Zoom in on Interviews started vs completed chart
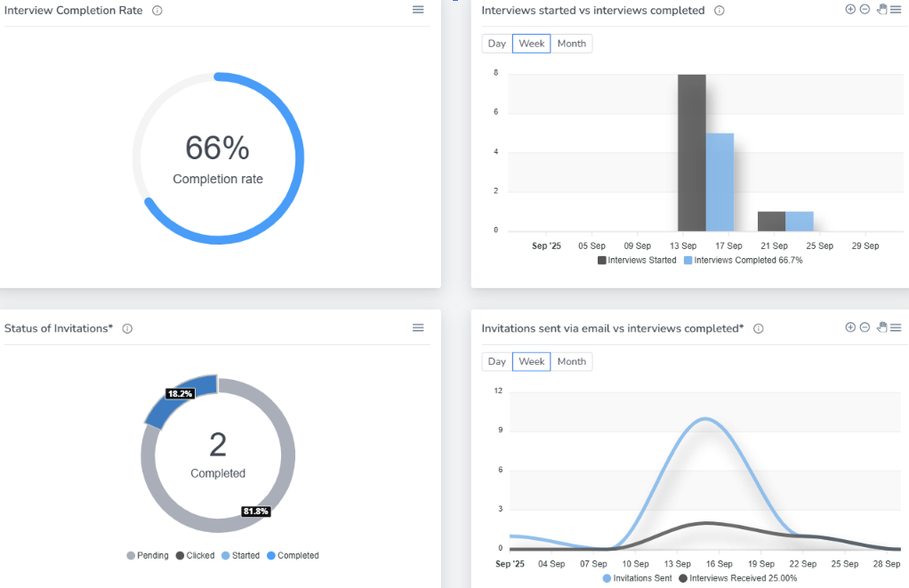Viewport: 909px width, 588px height. (850, 9)
